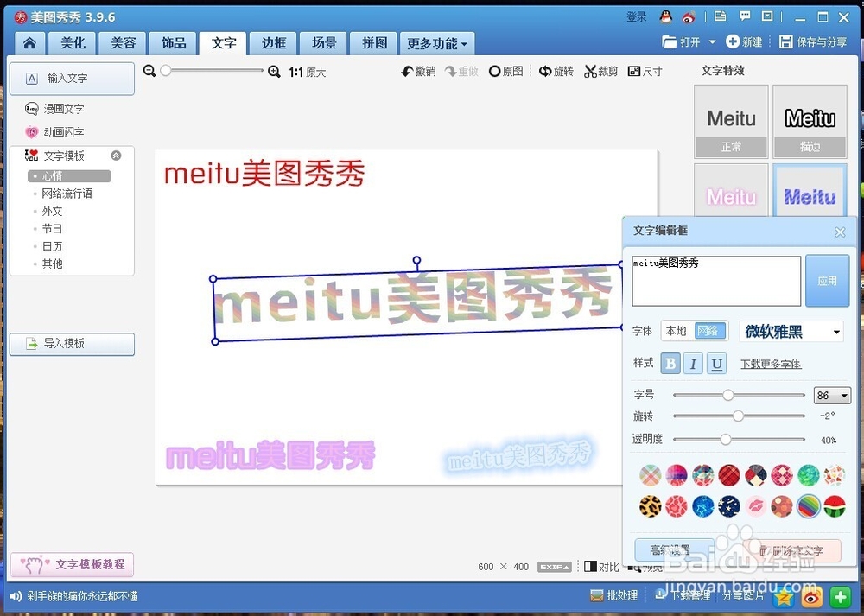Select the Crop (裁剪) tool
Image resolution: width=864 pixels, height=616 pixels.
(x=600, y=71)
